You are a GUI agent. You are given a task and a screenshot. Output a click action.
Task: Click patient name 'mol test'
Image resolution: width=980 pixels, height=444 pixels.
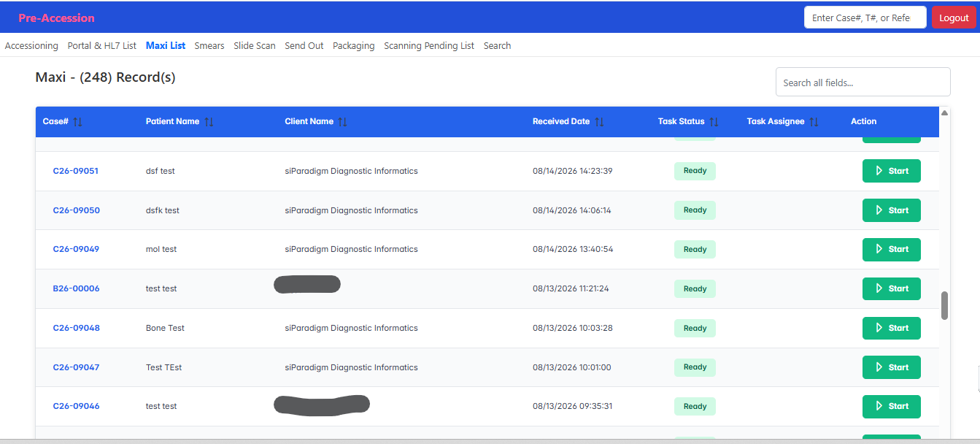coord(161,249)
